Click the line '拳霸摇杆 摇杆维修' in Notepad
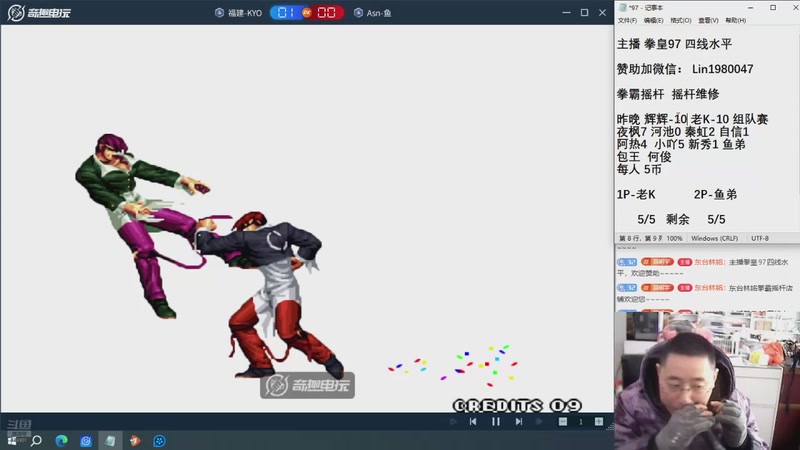Screen dimensions: 800x450 point(668,94)
